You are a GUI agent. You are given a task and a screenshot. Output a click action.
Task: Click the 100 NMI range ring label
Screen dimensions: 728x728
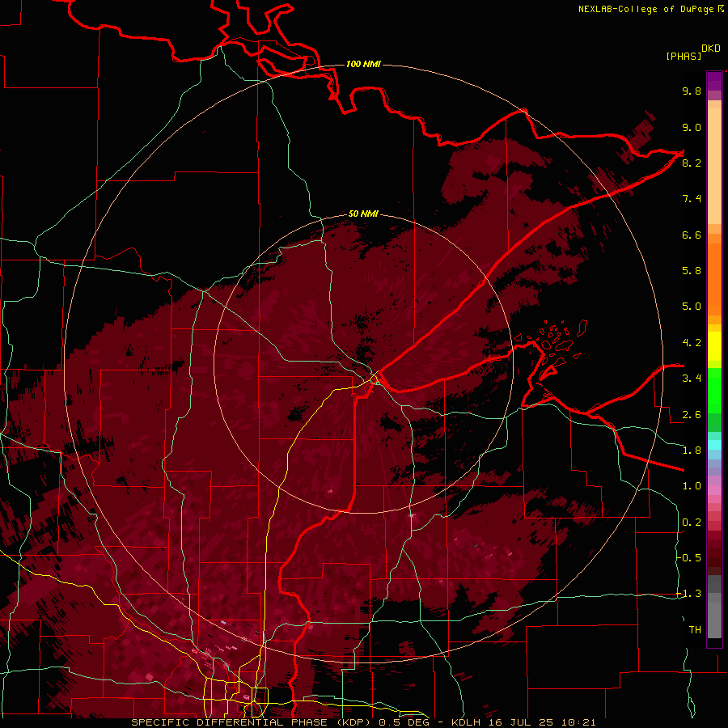click(x=363, y=64)
